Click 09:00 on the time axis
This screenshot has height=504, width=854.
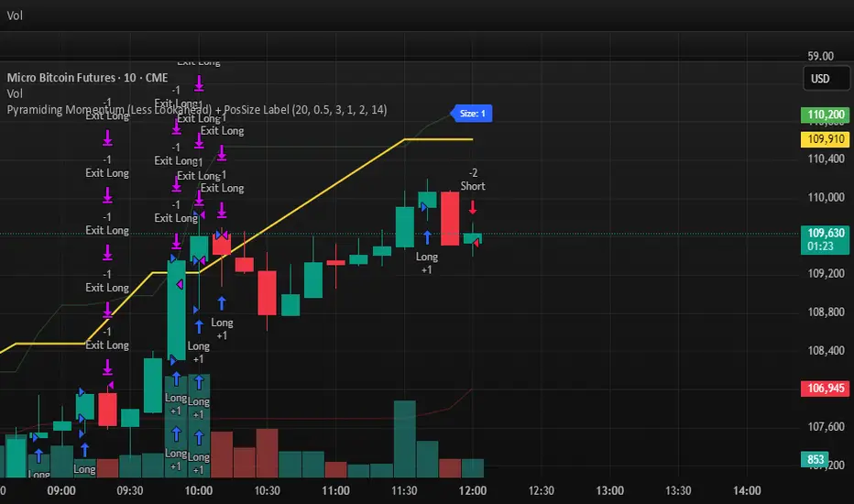(x=61, y=491)
